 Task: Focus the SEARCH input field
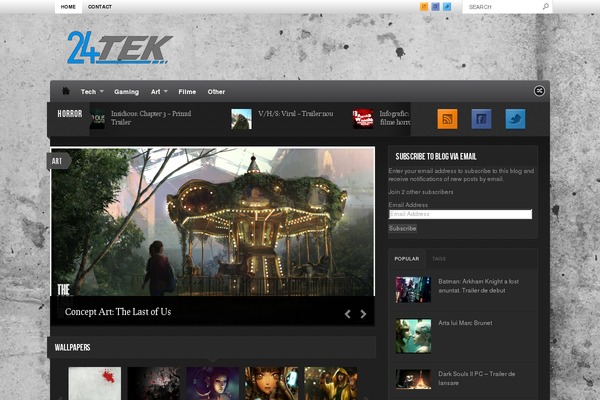click(502, 7)
